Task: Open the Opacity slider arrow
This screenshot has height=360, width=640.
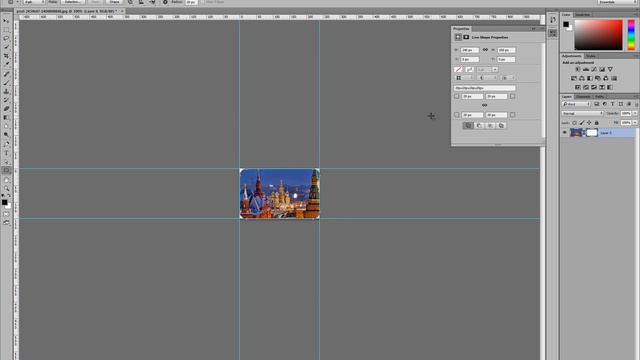Action: tap(635, 113)
